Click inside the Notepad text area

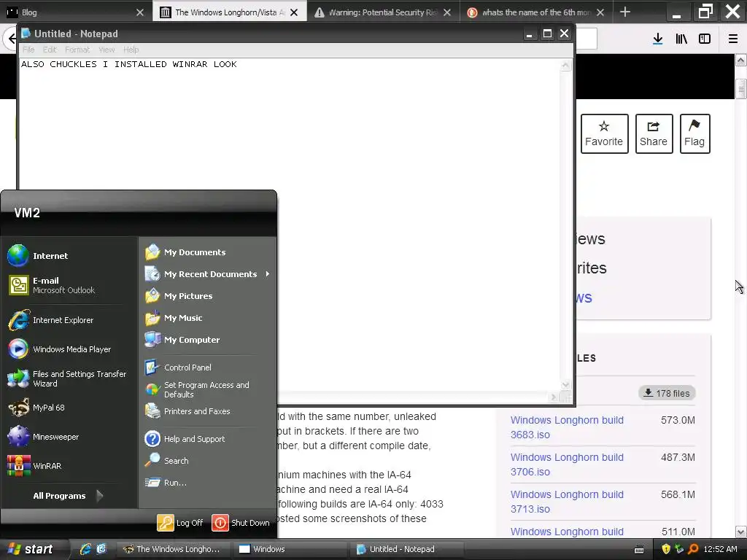(290, 224)
